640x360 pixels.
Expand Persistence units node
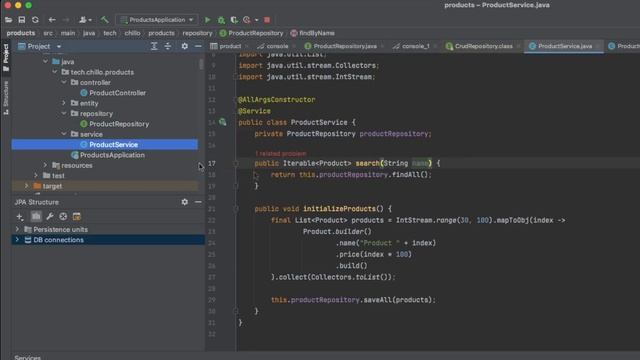[17, 229]
